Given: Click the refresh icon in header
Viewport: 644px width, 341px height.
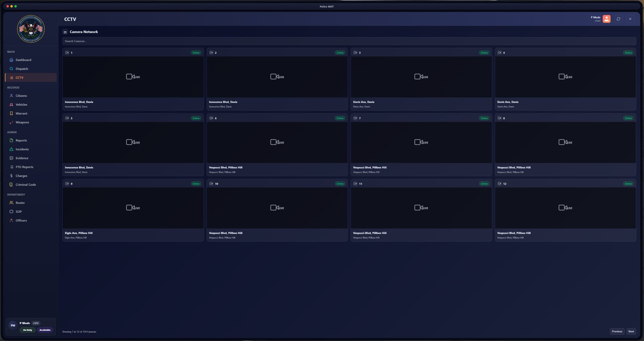Looking at the screenshot, I should [618, 19].
